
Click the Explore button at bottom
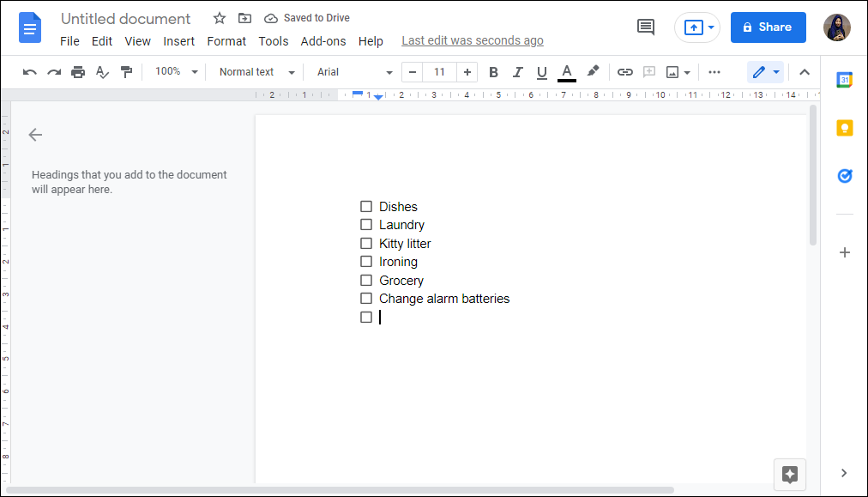coord(790,475)
